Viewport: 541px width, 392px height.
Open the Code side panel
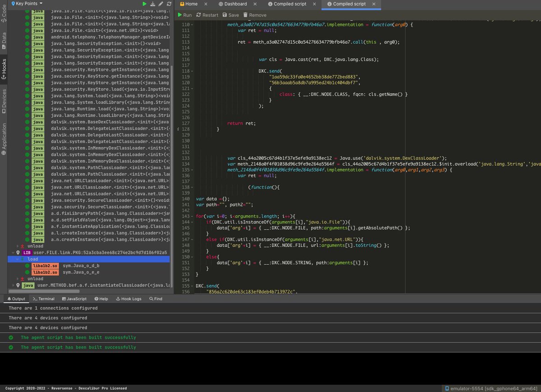pyautogui.click(x=4, y=14)
